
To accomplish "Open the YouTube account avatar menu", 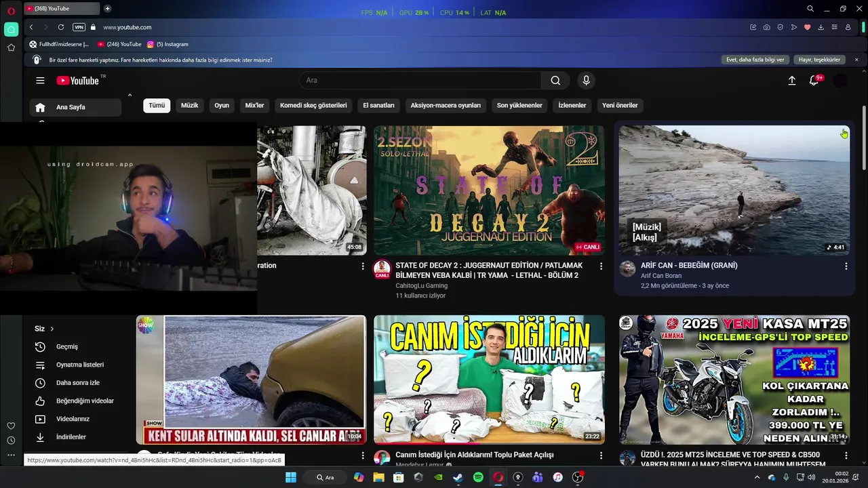I will pos(840,81).
